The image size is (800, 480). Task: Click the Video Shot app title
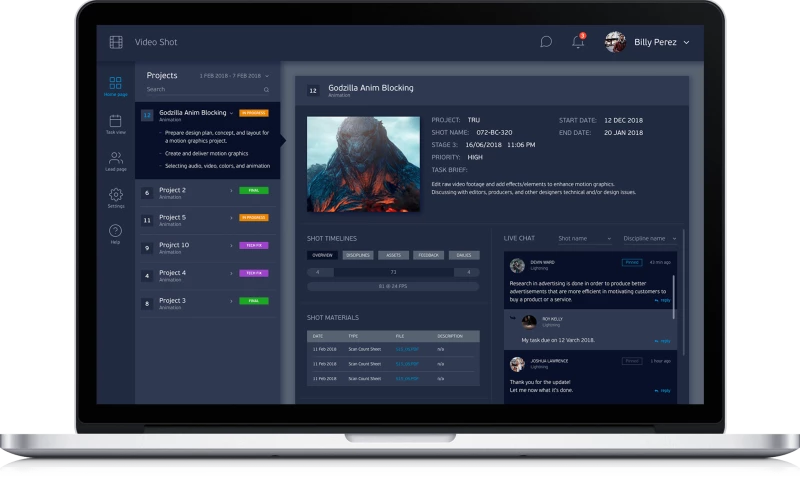coord(156,42)
